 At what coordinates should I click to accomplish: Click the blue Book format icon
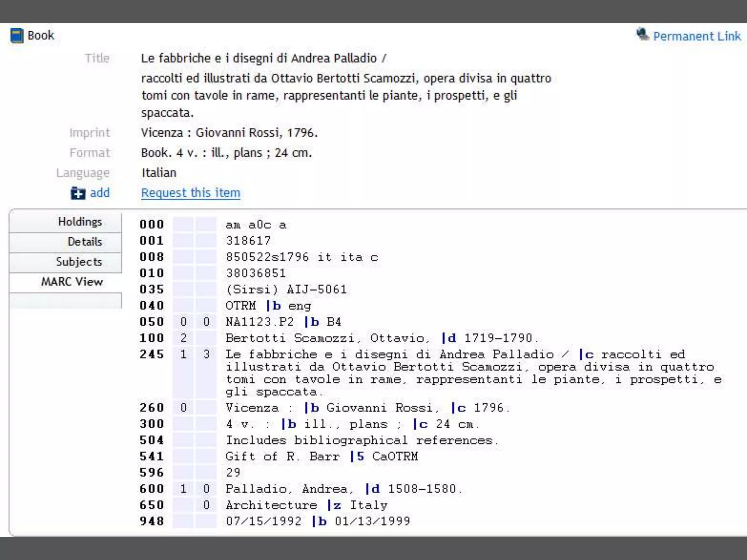click(x=17, y=36)
